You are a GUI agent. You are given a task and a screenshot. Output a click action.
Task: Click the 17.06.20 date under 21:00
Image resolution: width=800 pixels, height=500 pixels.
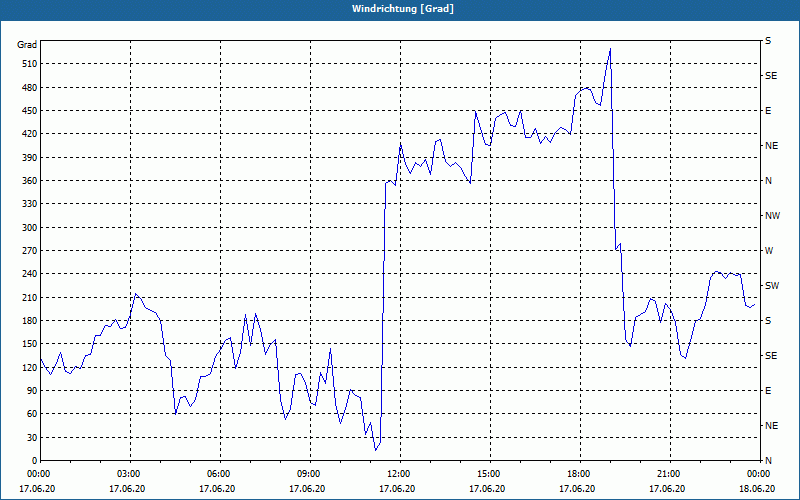click(x=667, y=489)
